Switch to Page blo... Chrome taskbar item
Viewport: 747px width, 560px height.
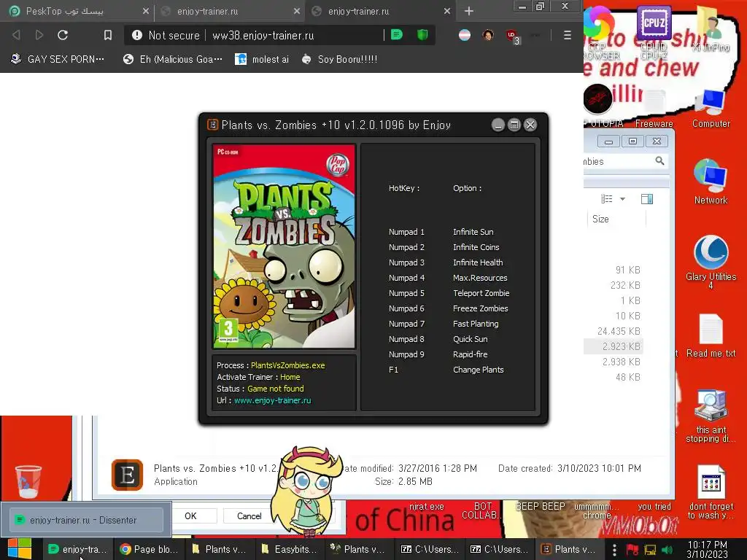[x=149, y=549]
